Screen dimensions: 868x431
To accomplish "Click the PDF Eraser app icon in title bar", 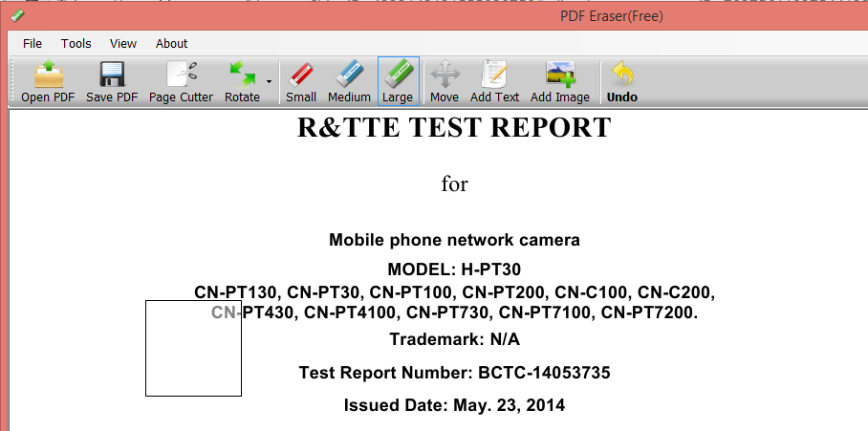I will 18,15.
